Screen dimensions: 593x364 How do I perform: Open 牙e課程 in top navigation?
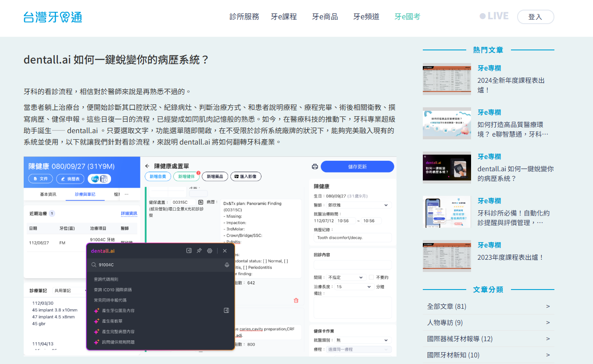pyautogui.click(x=284, y=17)
